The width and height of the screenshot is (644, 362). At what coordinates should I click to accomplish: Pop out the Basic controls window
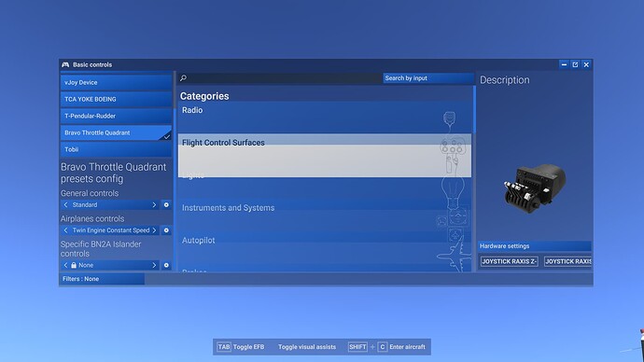click(575, 64)
